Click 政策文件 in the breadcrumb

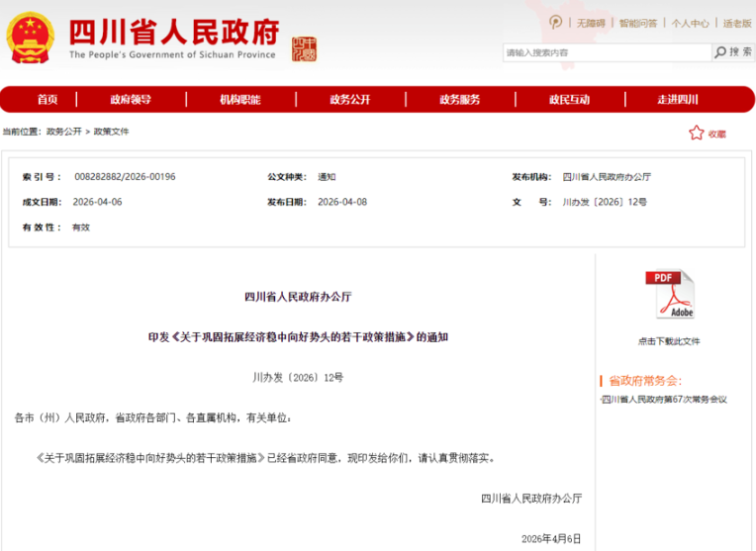[111, 132]
